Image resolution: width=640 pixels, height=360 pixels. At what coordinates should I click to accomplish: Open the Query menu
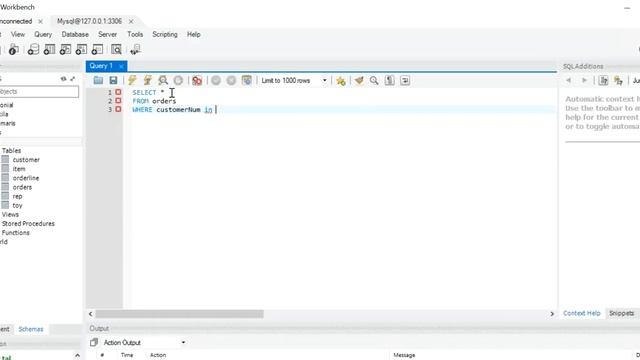(43, 34)
